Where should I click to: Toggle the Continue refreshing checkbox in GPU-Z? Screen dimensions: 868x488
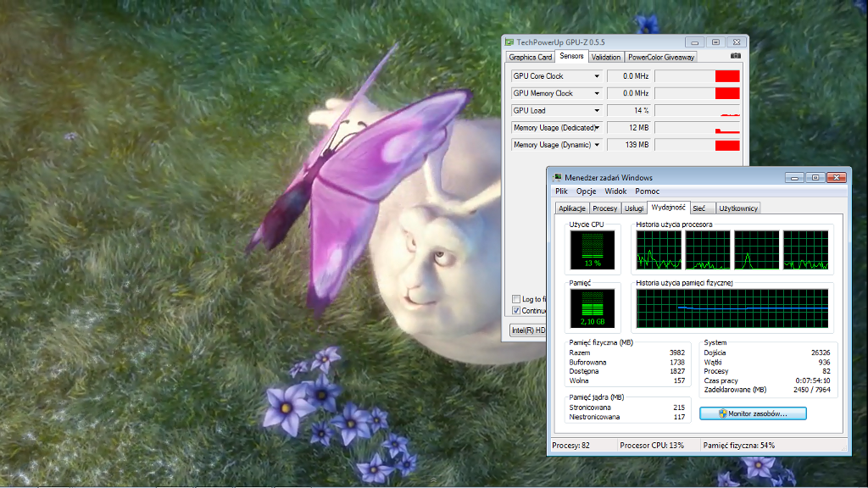pyautogui.click(x=516, y=310)
